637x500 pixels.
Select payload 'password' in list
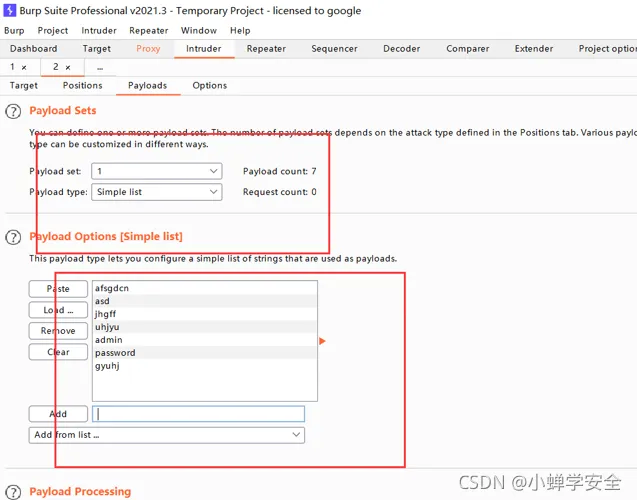tap(205, 353)
